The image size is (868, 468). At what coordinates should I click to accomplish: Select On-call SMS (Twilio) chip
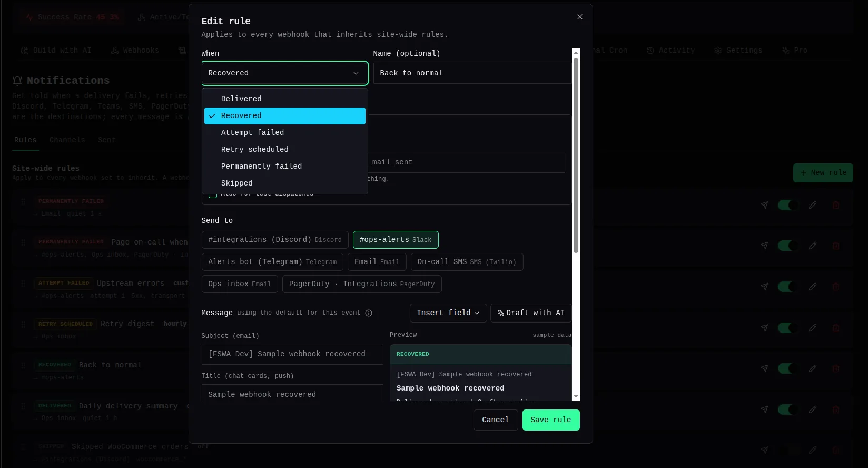click(467, 262)
